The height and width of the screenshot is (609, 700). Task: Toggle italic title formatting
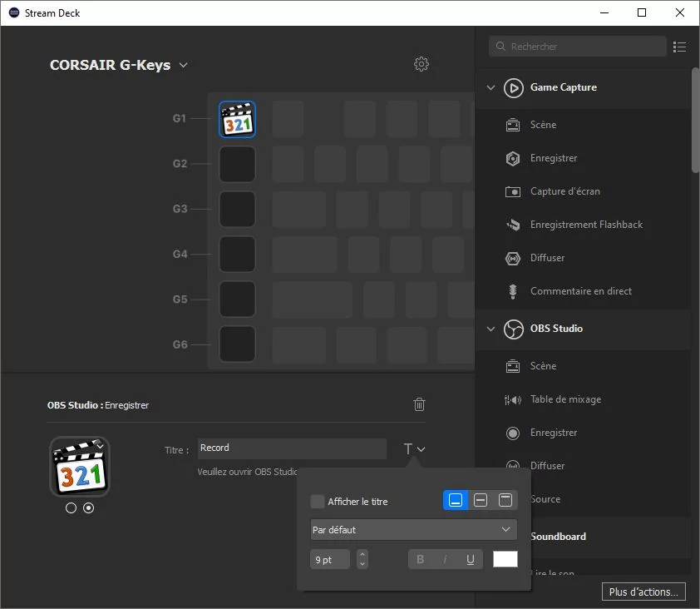click(445, 559)
